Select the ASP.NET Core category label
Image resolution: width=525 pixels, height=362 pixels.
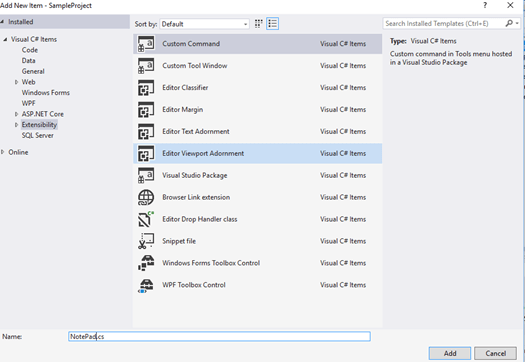43,114
